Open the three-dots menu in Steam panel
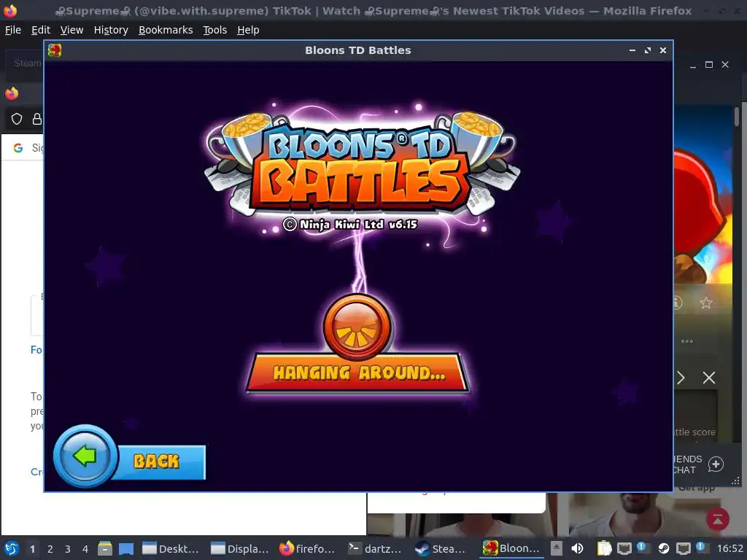 pyautogui.click(x=687, y=341)
